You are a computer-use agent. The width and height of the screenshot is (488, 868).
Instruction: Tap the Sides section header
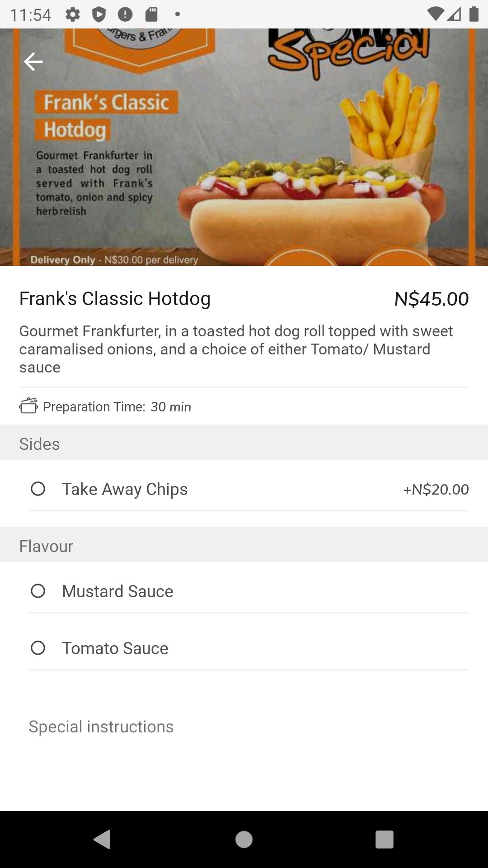pos(244,443)
